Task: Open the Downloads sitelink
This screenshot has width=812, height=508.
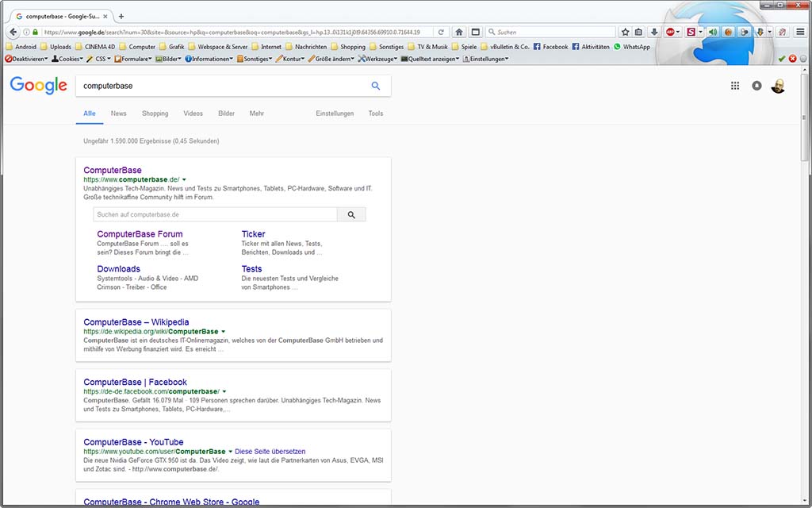Action: tap(119, 269)
